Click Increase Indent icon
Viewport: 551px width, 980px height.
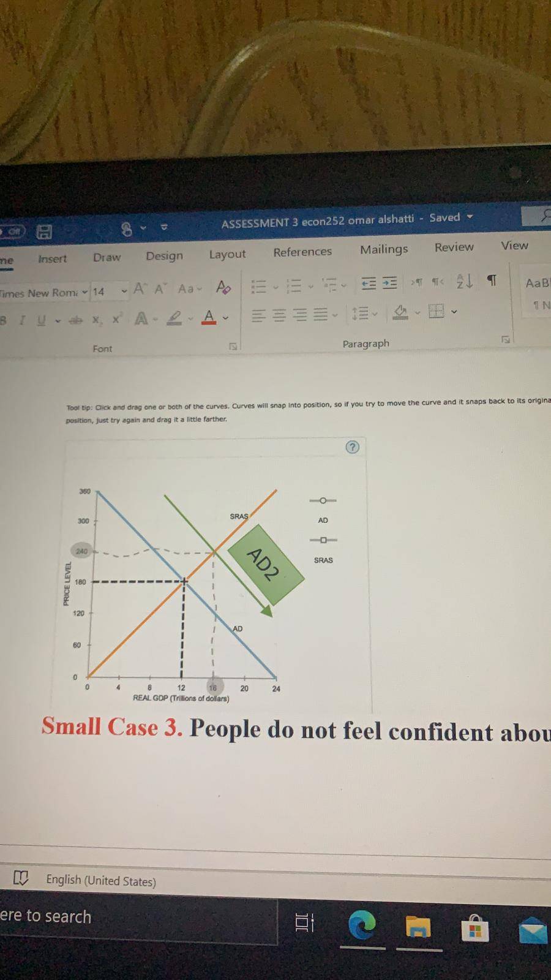389,282
